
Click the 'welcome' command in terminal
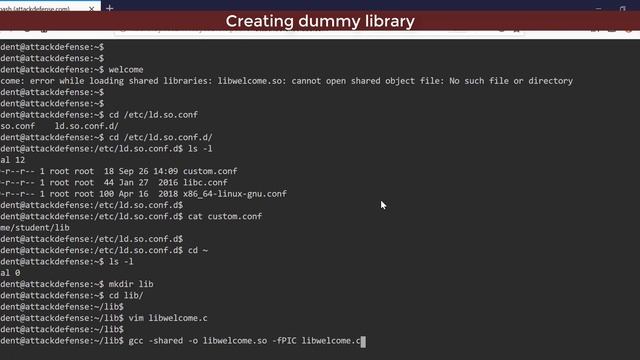tap(126, 70)
